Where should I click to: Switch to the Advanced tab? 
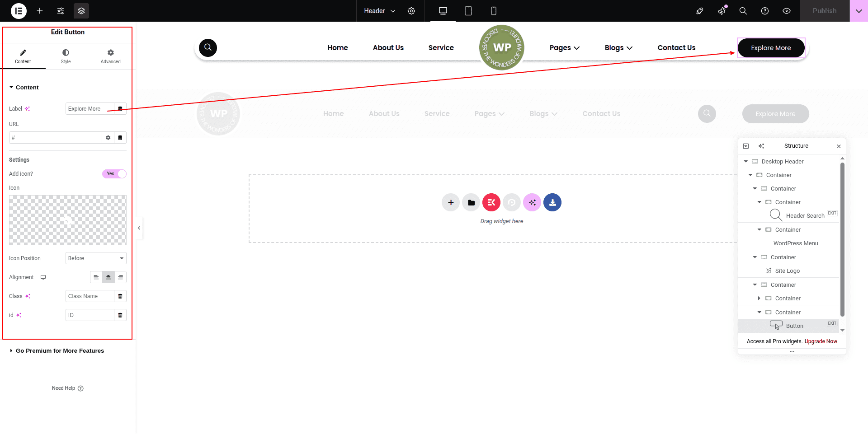111,56
